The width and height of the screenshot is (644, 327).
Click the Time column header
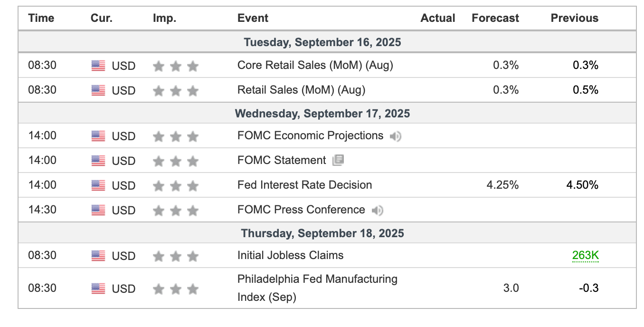tap(41, 19)
